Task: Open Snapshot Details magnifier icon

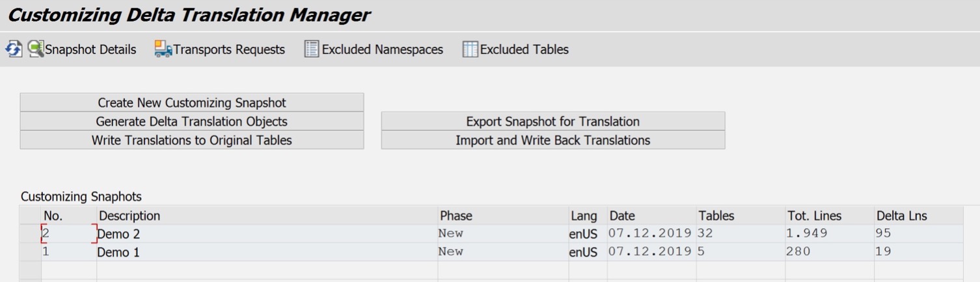Action: 35,49
